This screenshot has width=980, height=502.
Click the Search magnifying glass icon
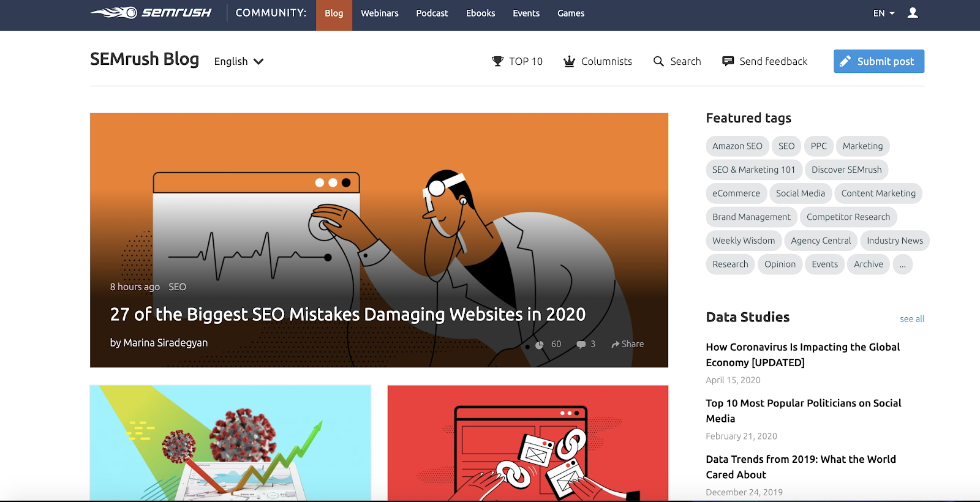[658, 61]
